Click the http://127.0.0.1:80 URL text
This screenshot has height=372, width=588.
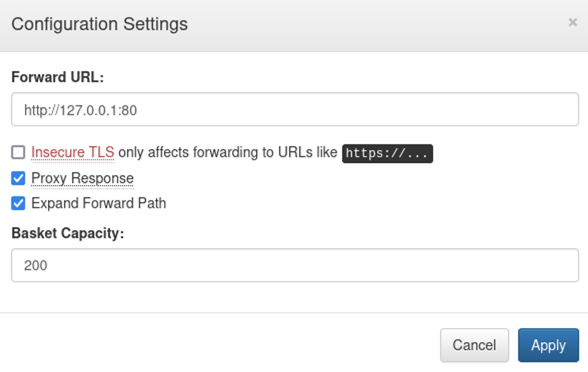81,111
